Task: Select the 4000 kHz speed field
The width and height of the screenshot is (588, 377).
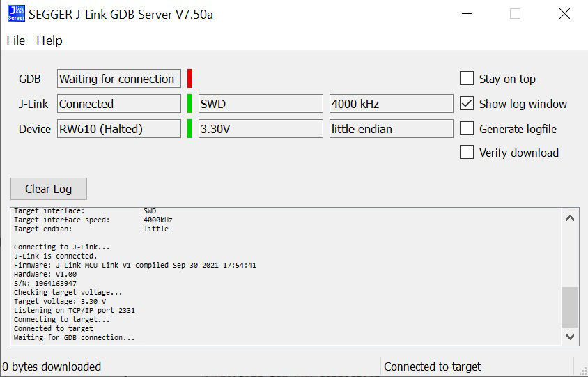Action: click(x=391, y=104)
